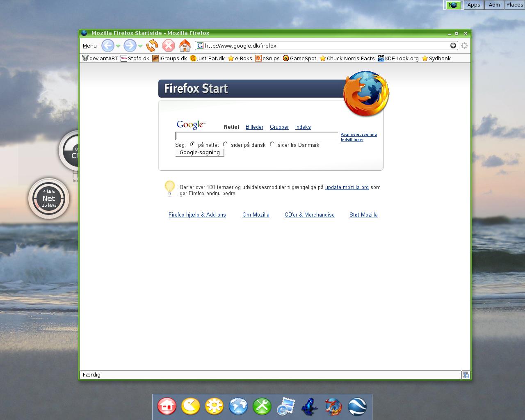The image size is (525, 420).
Task: Open the Apps panel menu
Action: [474, 5]
